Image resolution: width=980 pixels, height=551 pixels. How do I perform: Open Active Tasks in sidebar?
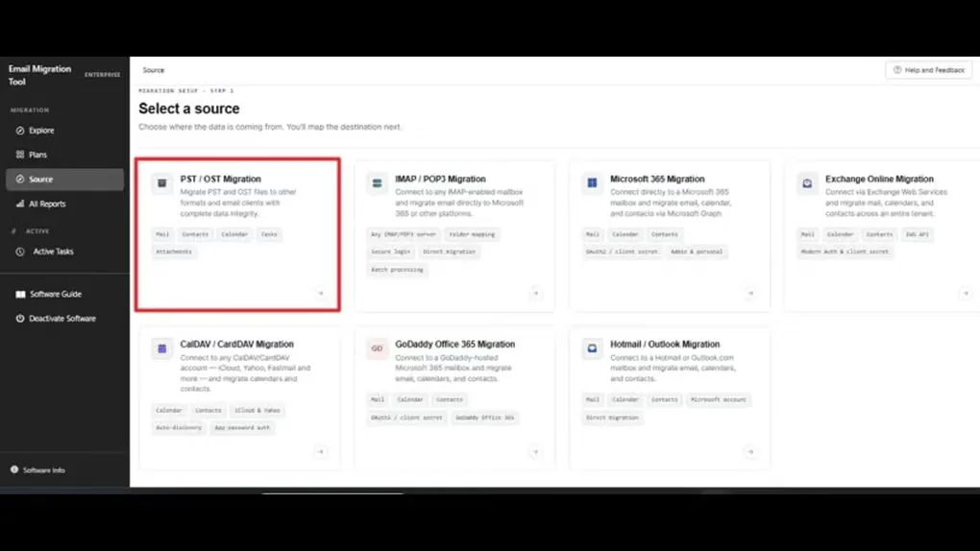64,252
